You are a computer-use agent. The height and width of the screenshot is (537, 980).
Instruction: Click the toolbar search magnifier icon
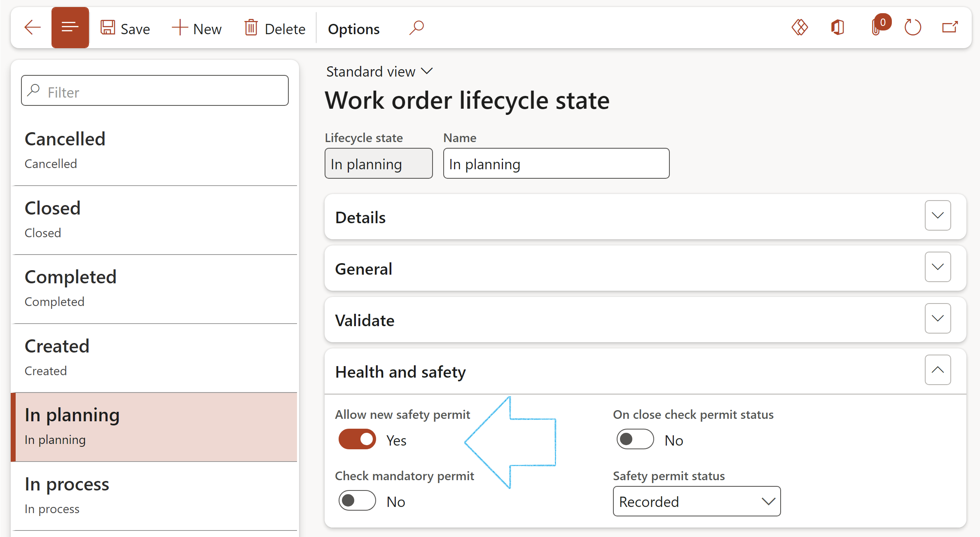pyautogui.click(x=416, y=28)
